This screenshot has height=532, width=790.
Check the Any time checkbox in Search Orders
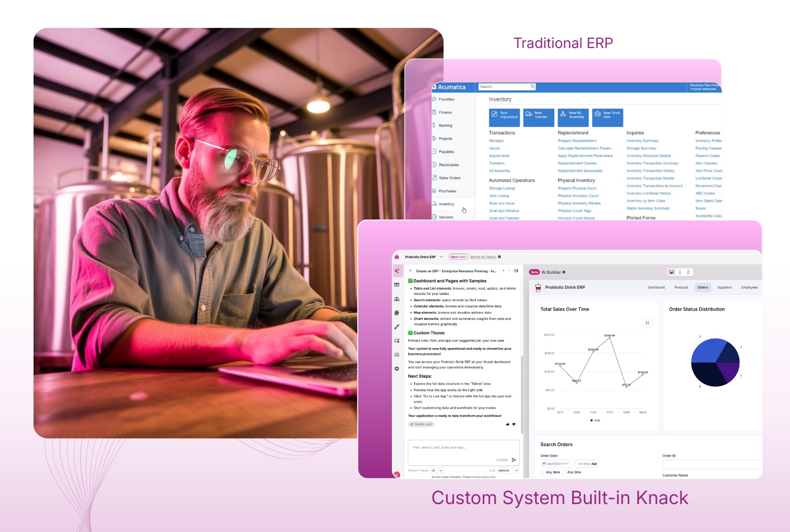564,472
